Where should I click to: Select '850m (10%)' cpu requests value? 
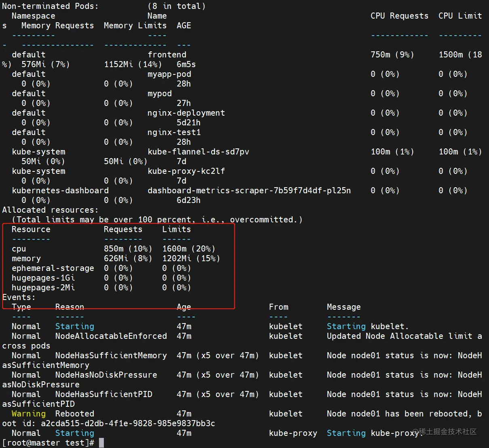(x=128, y=249)
